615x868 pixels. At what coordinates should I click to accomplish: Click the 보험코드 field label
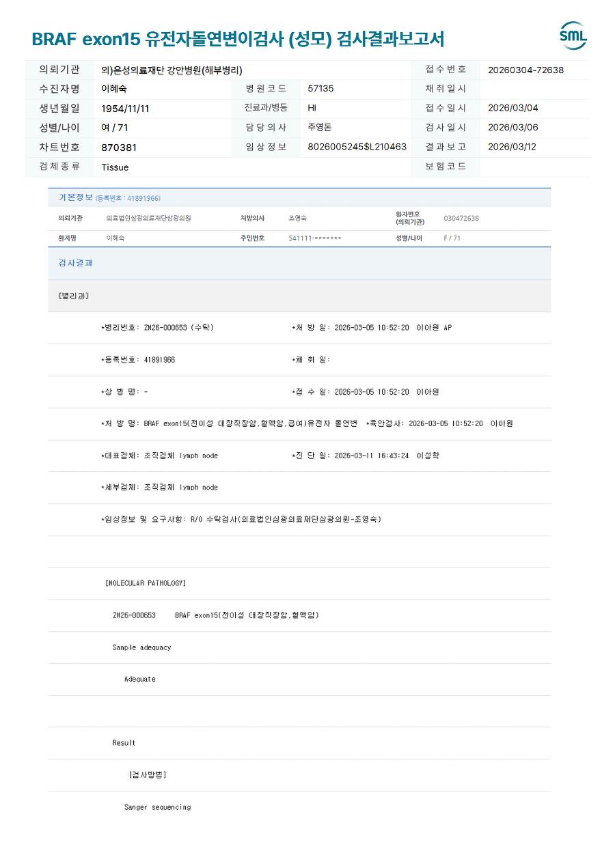(446, 167)
